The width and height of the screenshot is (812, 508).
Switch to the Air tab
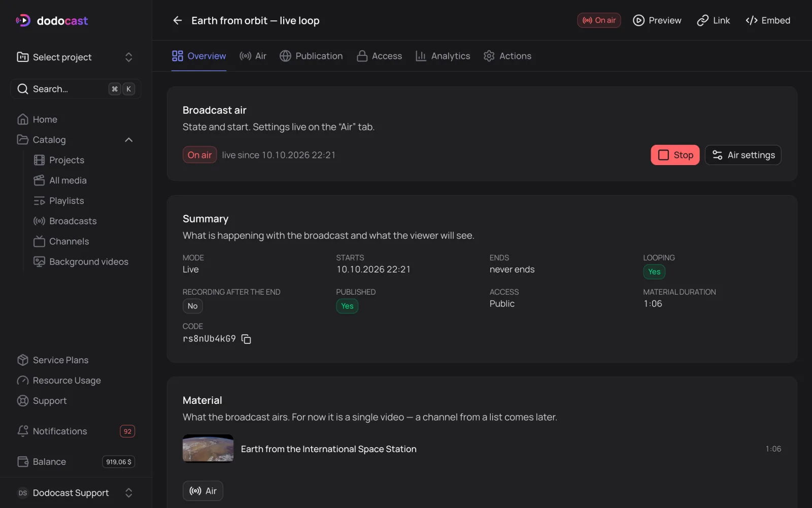coord(253,56)
